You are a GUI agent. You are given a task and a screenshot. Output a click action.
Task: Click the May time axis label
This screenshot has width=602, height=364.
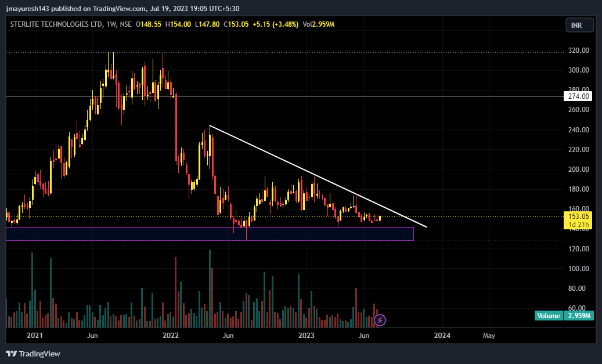pos(489,335)
